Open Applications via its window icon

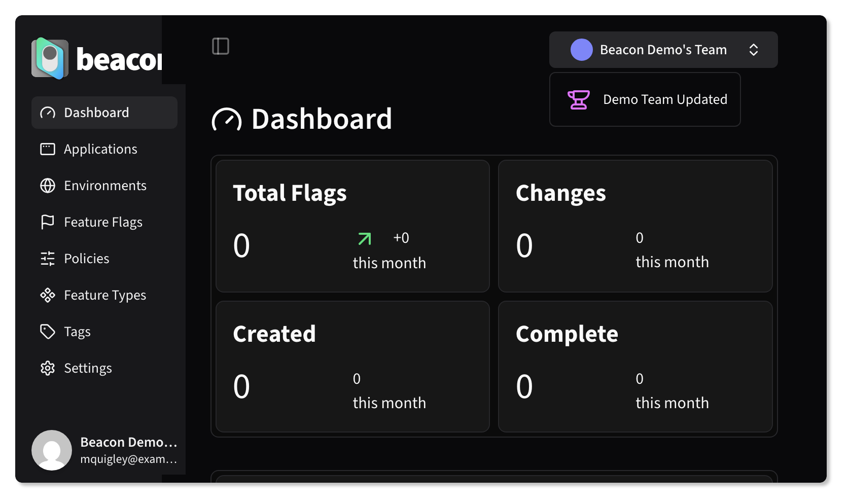click(48, 149)
